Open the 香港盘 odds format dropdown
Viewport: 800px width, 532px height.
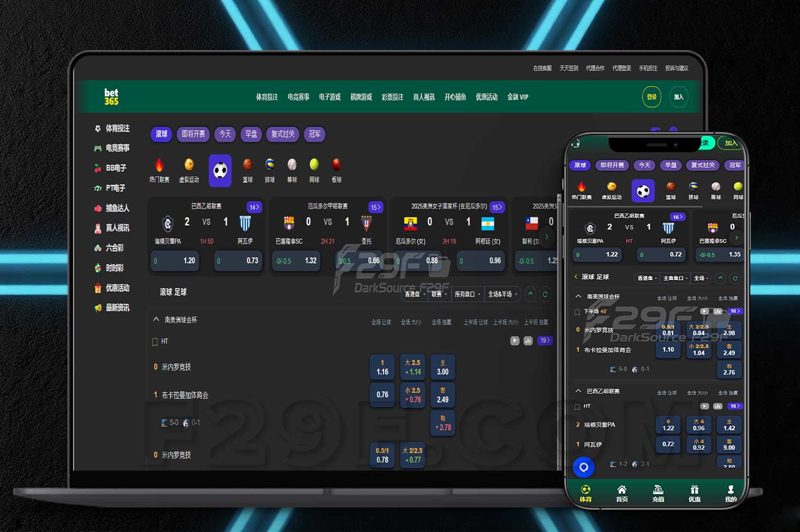point(414,294)
